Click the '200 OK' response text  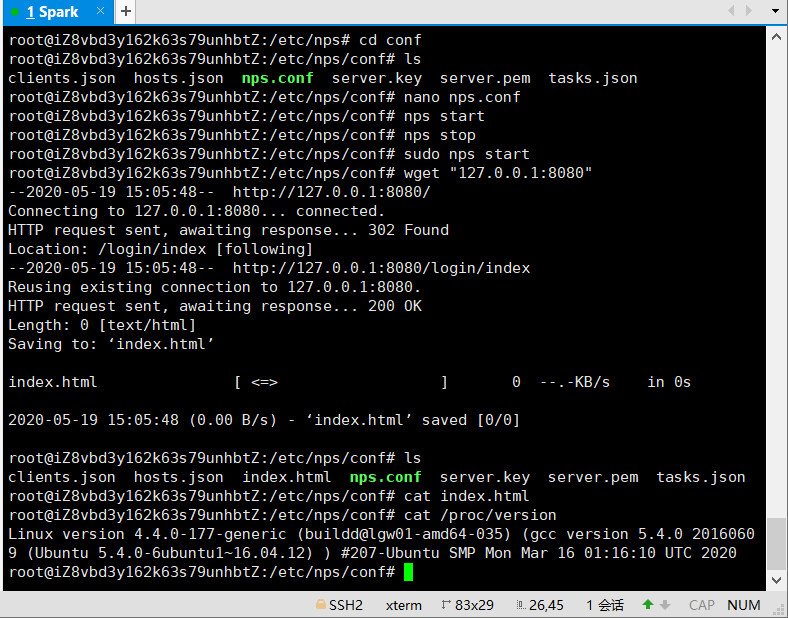(x=395, y=306)
